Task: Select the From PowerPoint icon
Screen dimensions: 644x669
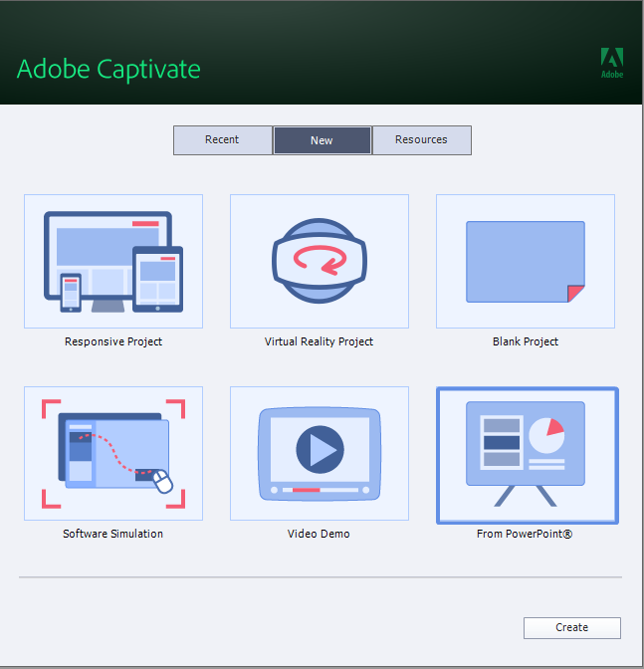Action: pos(527,455)
